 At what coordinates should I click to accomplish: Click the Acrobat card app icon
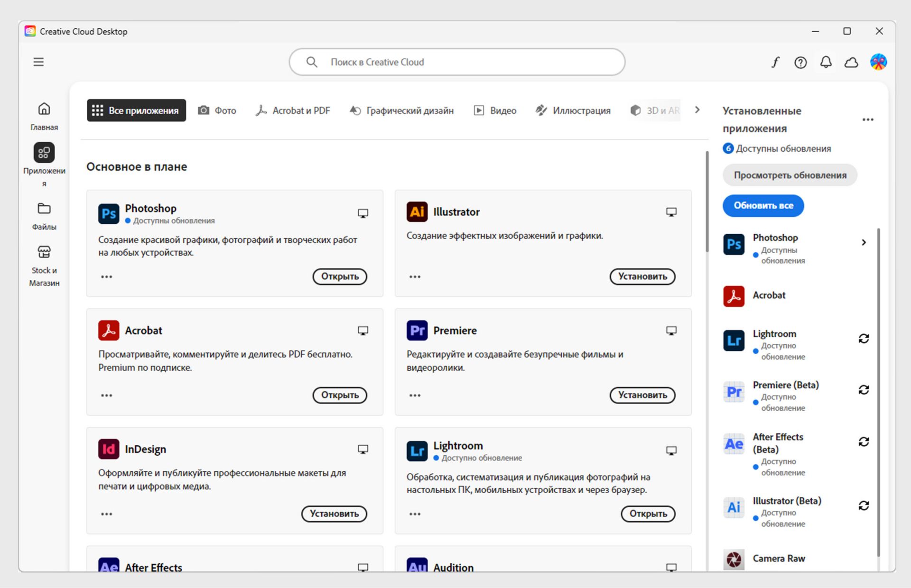pos(109,331)
